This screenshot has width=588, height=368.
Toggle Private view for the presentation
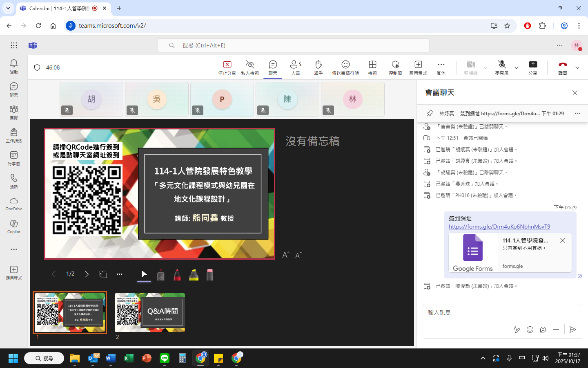(250, 67)
